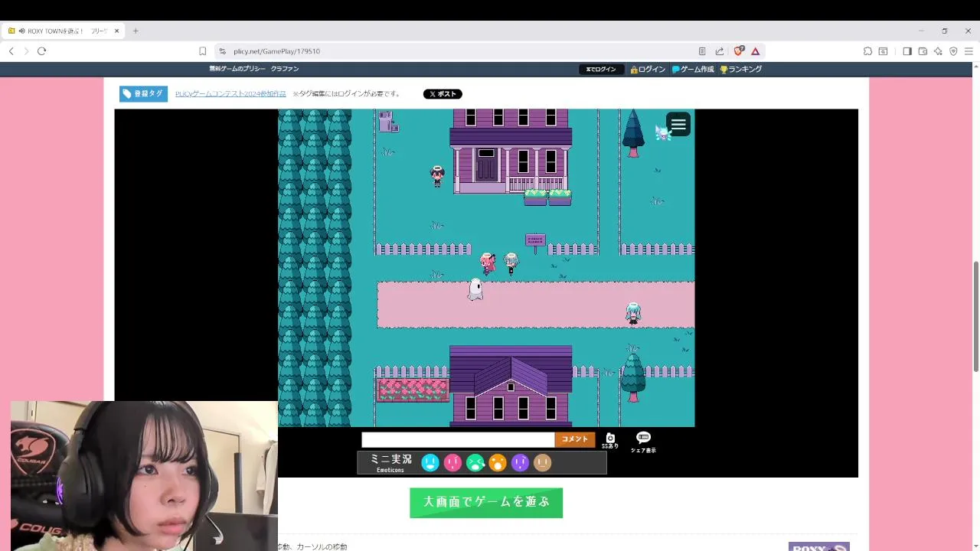Send the blue smiling emoticon
Screen dimensions: 980x551
coord(430,462)
